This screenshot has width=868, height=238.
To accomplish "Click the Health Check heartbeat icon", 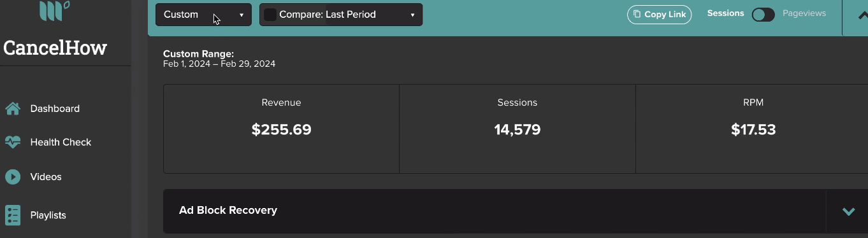I will (x=13, y=143).
